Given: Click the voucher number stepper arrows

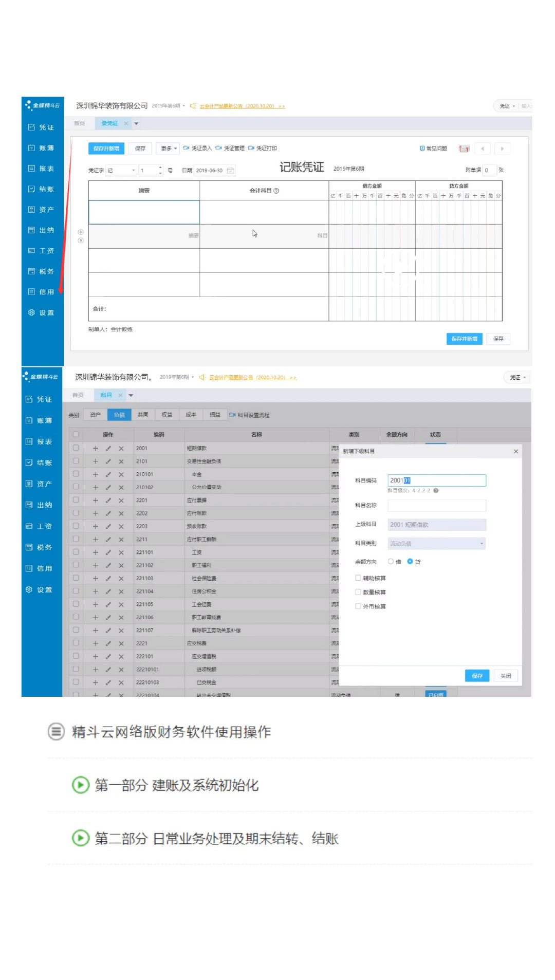Looking at the screenshot, I should pos(161,171).
